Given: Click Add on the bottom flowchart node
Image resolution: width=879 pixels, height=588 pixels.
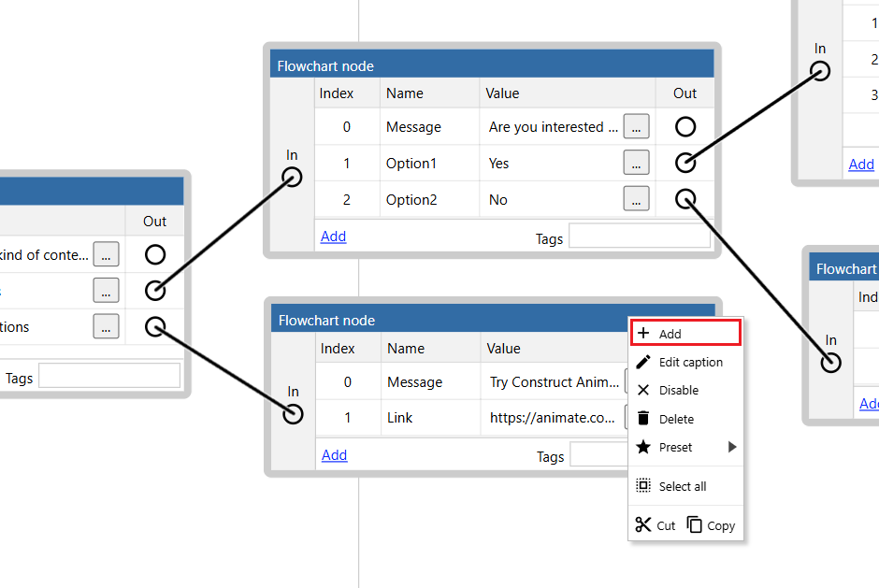Looking at the screenshot, I should click(334, 455).
